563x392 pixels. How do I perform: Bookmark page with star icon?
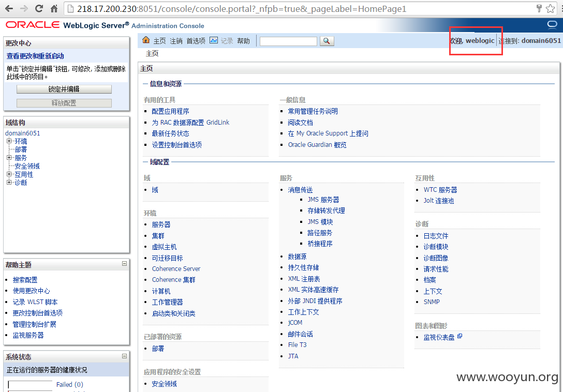tap(551, 9)
